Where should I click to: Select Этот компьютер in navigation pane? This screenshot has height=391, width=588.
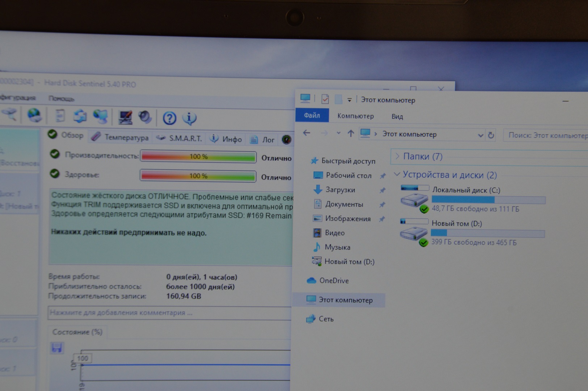(339, 300)
